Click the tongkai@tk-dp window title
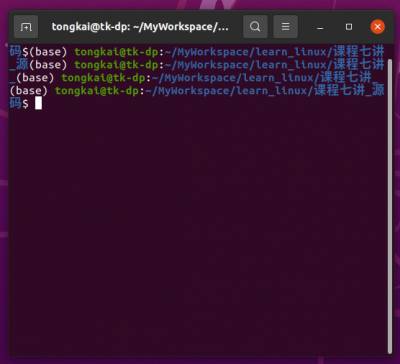The image size is (400, 364). pyautogui.click(x=140, y=27)
